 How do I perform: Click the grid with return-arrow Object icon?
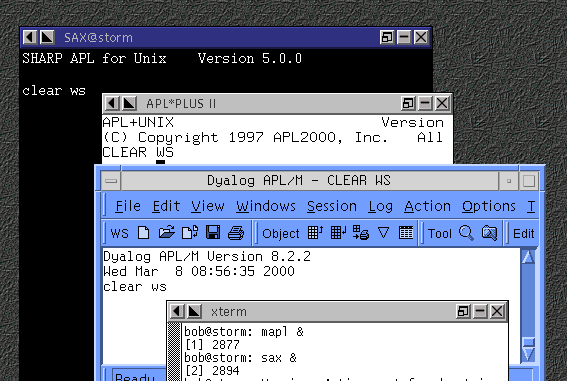338,232
